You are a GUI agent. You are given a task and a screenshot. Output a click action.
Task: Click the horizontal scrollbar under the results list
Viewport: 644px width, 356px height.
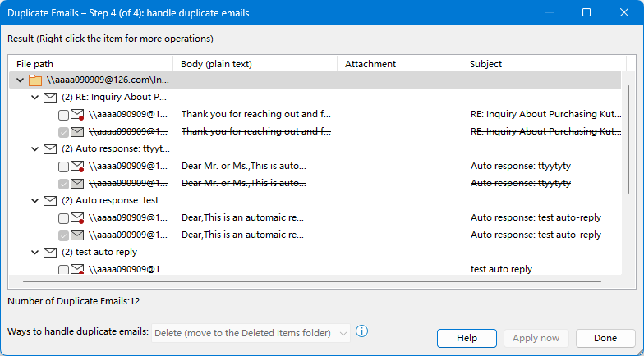point(312,281)
